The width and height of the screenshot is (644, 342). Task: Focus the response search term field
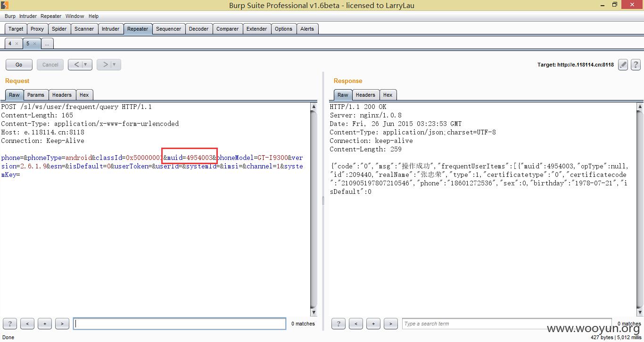coord(507,324)
